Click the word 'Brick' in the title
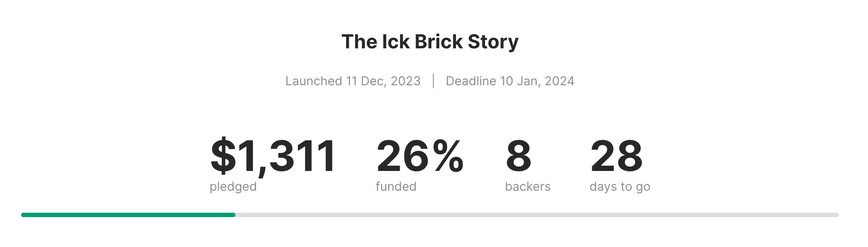Image resolution: width=868 pixels, height=247 pixels. [x=438, y=42]
